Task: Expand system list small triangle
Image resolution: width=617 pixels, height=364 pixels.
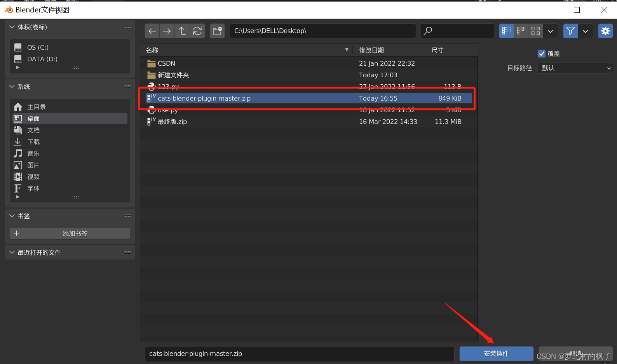Action: [18, 197]
